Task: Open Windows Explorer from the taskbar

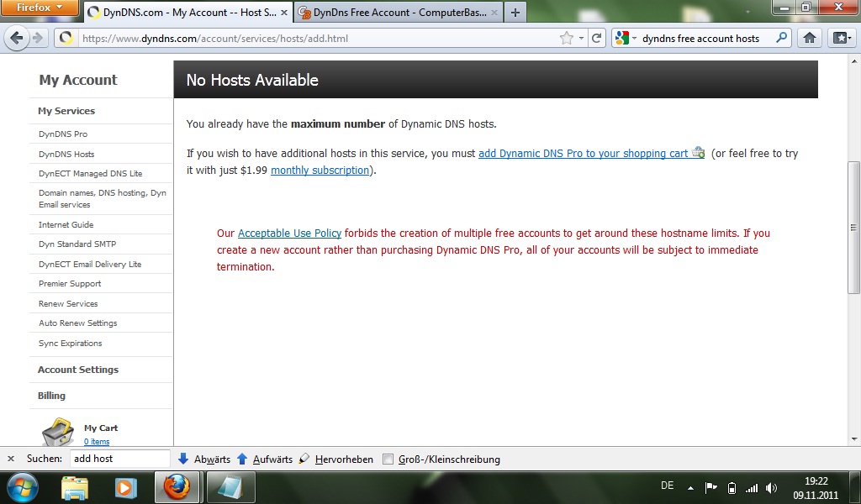Action: pos(75,487)
